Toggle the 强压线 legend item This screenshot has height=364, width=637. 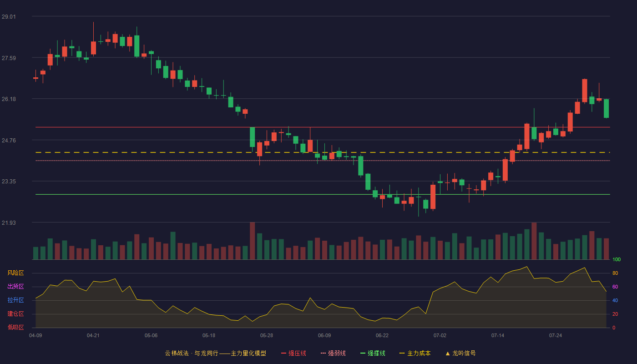click(x=293, y=353)
